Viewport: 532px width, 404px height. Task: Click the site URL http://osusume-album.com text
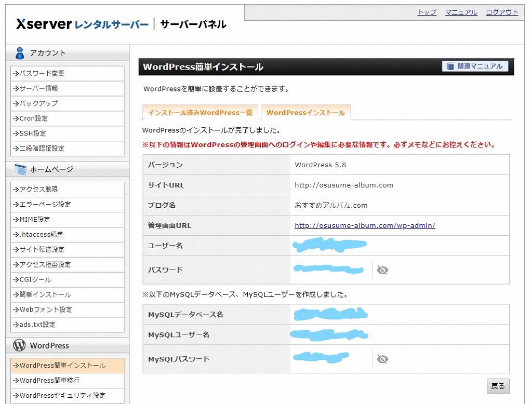pyautogui.click(x=344, y=185)
